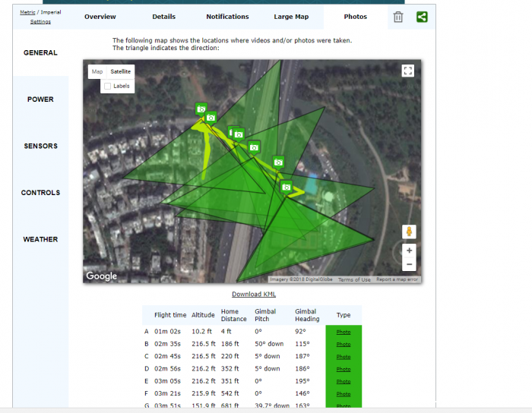Image resolution: width=532 pixels, height=413 pixels.
Task: Click the camera marker near the blue pool
Action: click(x=286, y=187)
